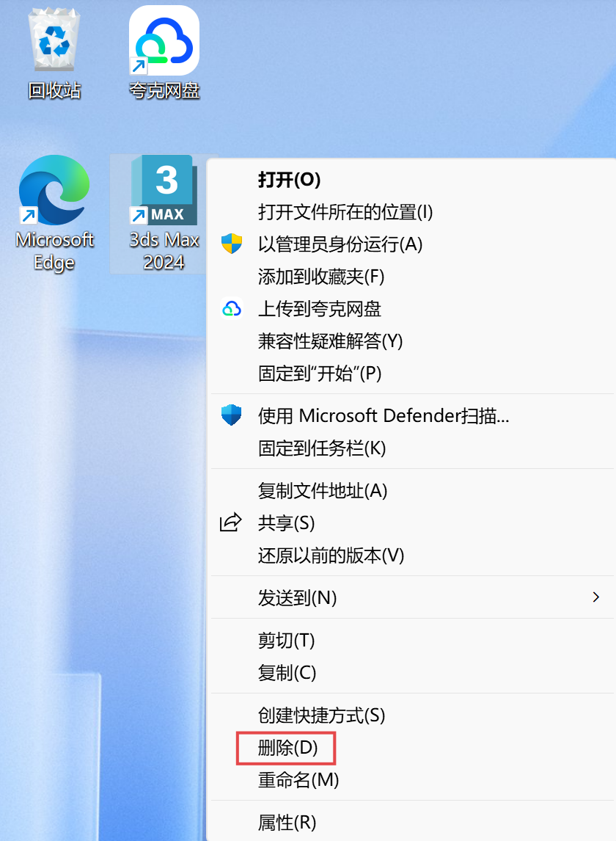616x841 pixels.
Task: Select the Microsoft Edge desktop icon
Action: [x=54, y=214]
